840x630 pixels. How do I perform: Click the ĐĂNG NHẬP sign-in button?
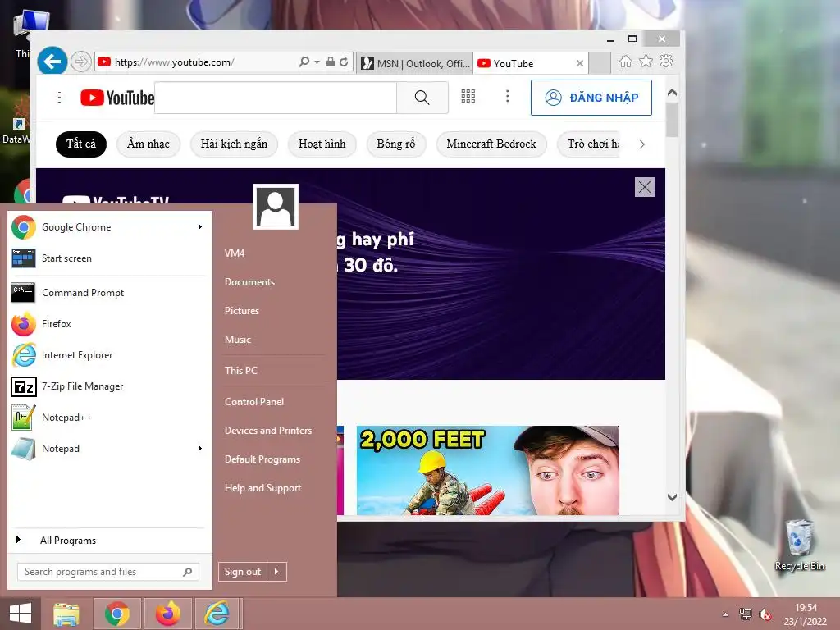pyautogui.click(x=591, y=98)
